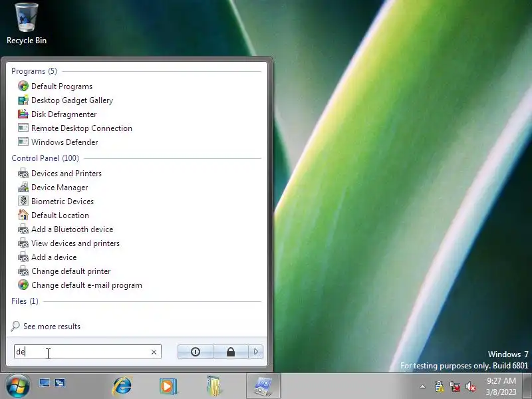532x399 pixels.
Task: Click the magnifier icon beside See more results
Action: coord(15,327)
